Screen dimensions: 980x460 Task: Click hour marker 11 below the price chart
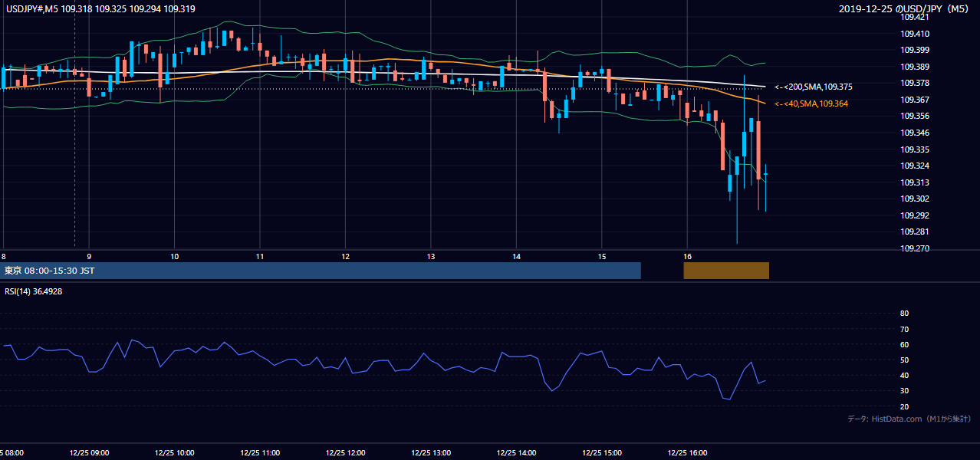click(x=260, y=257)
